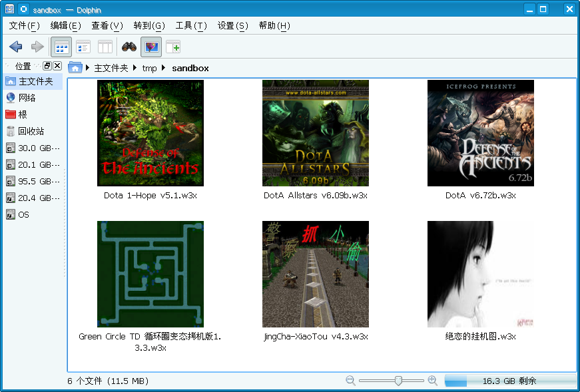Switch to details view mode

(83, 47)
